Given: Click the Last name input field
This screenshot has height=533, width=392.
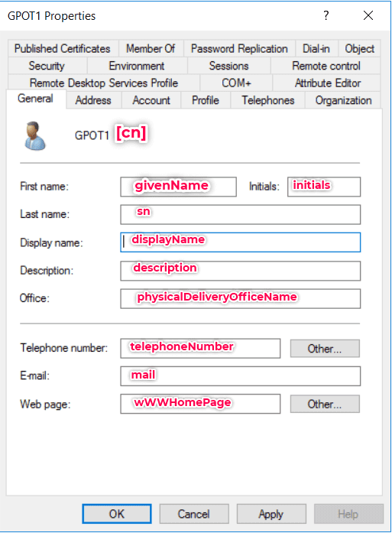Looking at the screenshot, I should click(241, 214).
